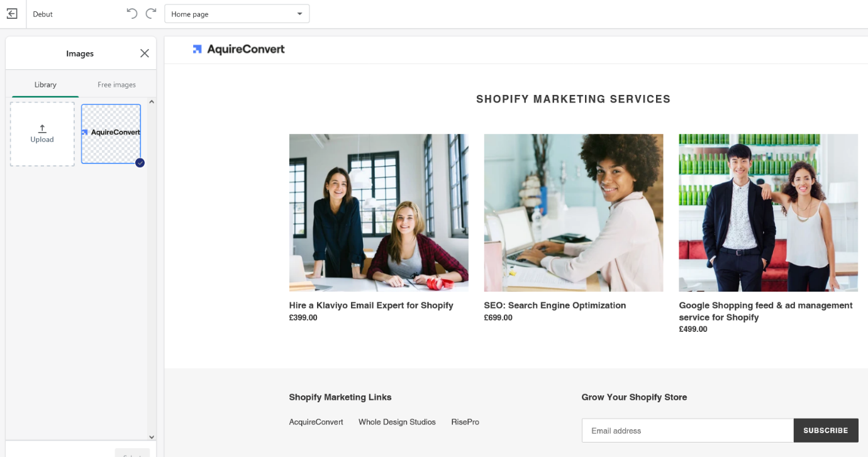Select the AquireConvert logo thumbnail in library
This screenshot has height=457, width=868.
pyautogui.click(x=111, y=133)
